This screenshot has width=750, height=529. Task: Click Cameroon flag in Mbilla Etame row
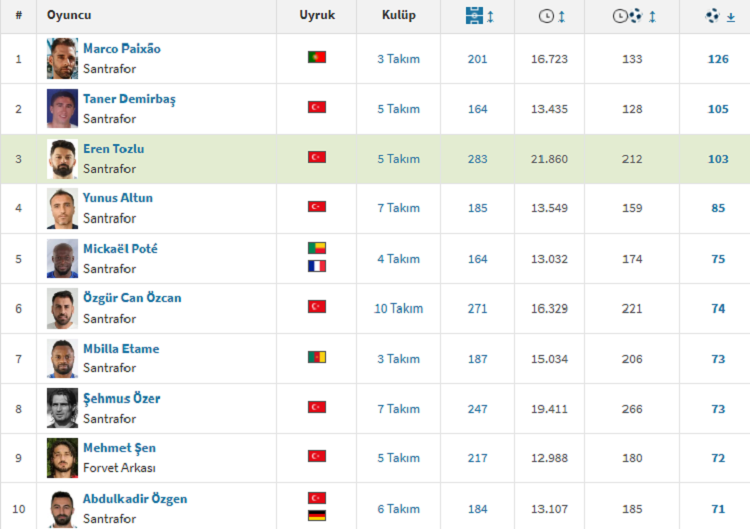point(317,358)
